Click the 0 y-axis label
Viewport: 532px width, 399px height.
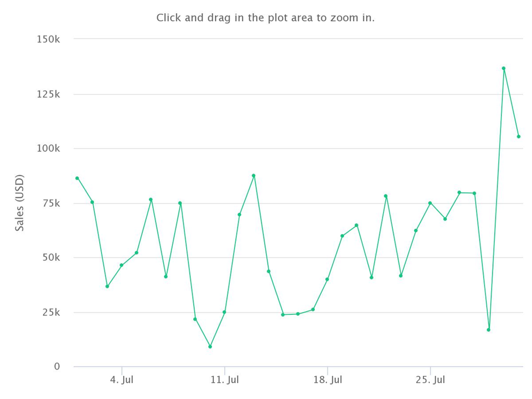(57, 366)
